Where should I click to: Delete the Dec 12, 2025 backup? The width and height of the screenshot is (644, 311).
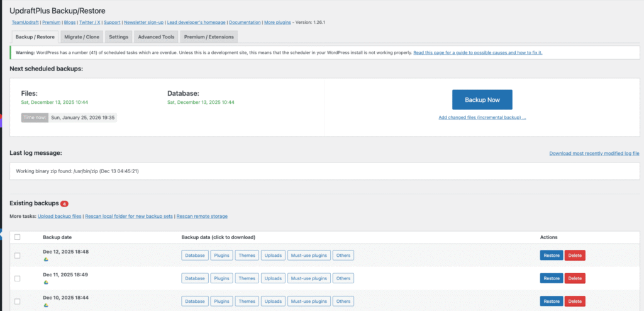(575, 256)
